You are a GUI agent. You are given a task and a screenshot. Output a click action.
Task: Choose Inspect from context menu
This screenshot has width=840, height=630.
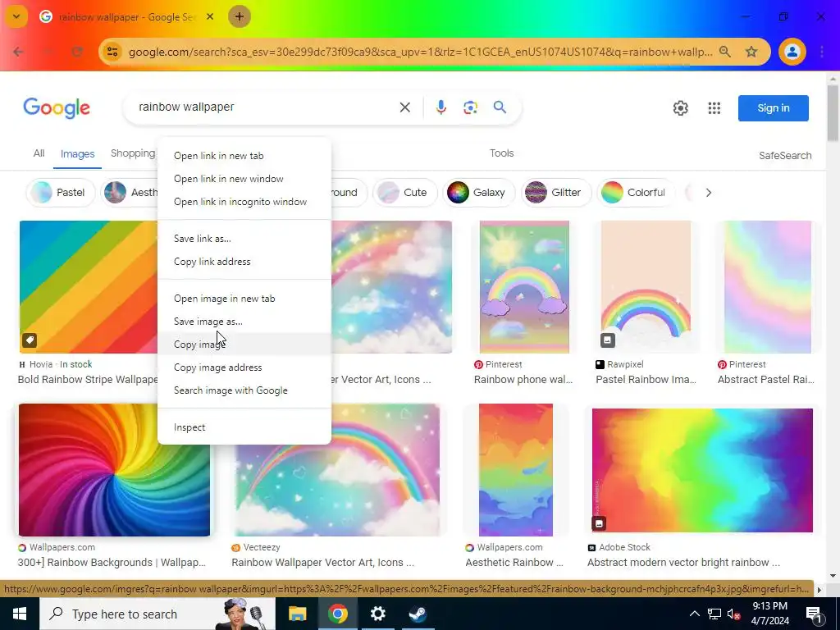244,427
